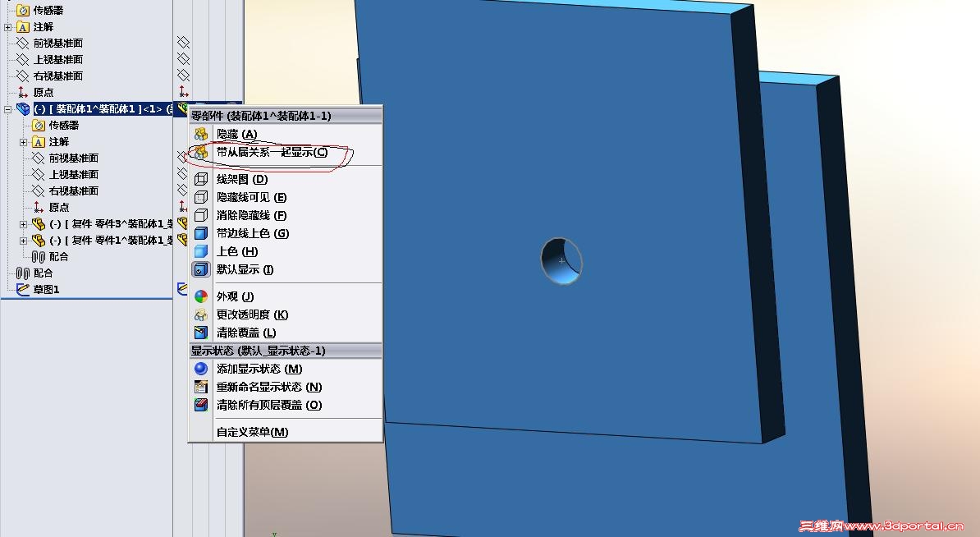Image resolution: width=980 pixels, height=537 pixels.
Task: Select 重新命名显示状态 (N) menu entry
Action: [268, 387]
